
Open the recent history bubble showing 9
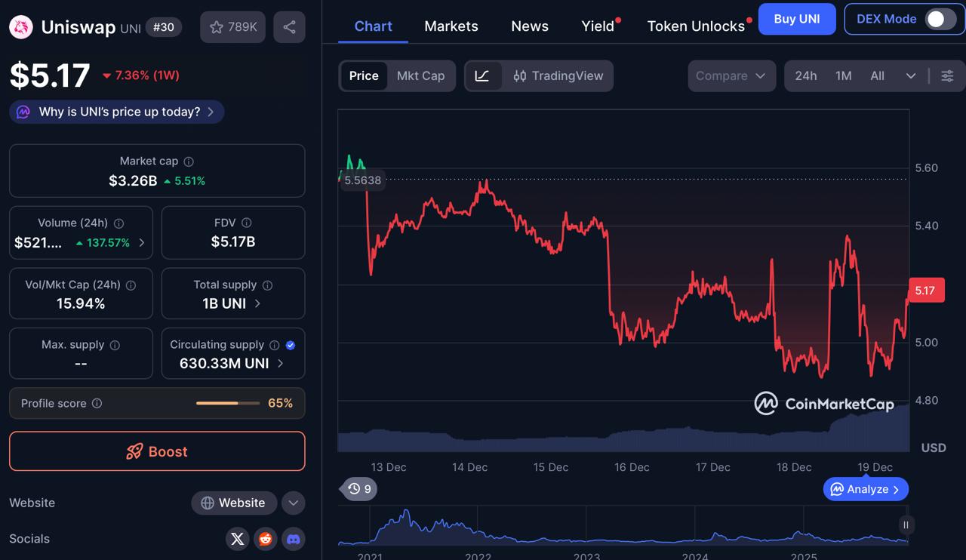[x=358, y=489]
